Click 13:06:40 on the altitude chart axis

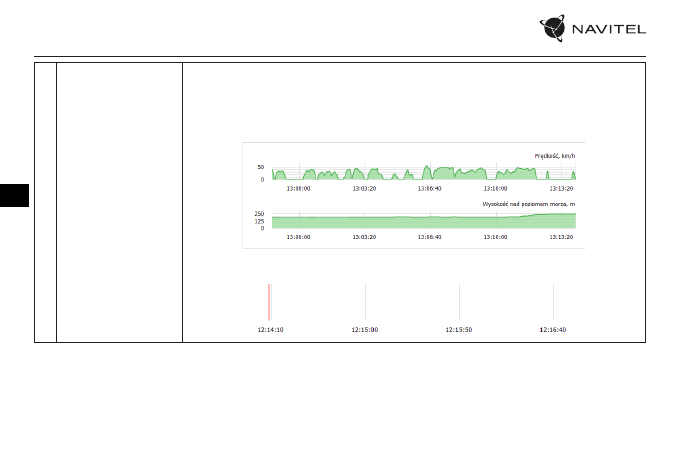(x=428, y=237)
